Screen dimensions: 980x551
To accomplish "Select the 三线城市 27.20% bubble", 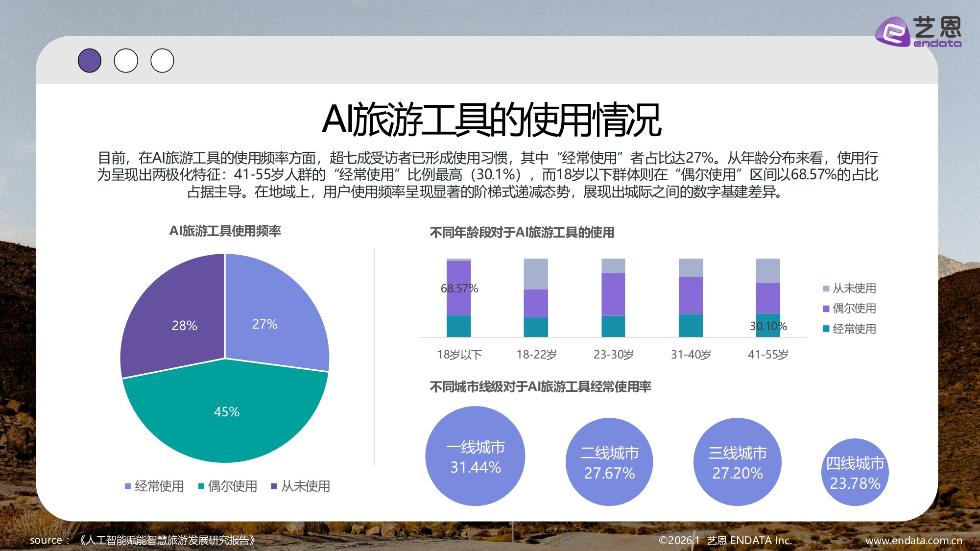I will (737, 462).
